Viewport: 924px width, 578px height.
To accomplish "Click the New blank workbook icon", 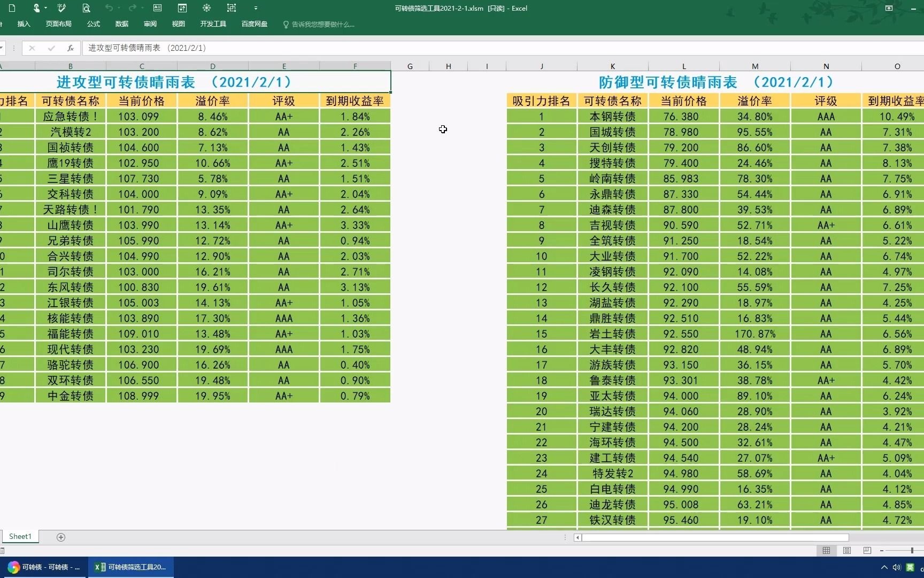I will [x=12, y=8].
